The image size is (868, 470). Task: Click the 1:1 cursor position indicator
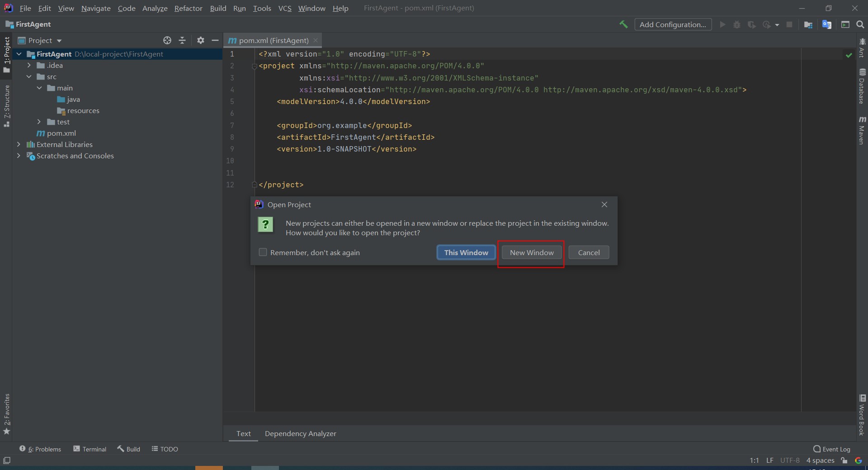(x=754, y=461)
